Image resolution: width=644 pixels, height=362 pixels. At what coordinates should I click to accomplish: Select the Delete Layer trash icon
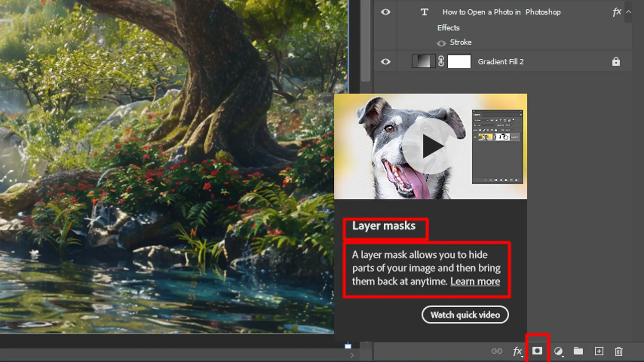[x=619, y=351]
